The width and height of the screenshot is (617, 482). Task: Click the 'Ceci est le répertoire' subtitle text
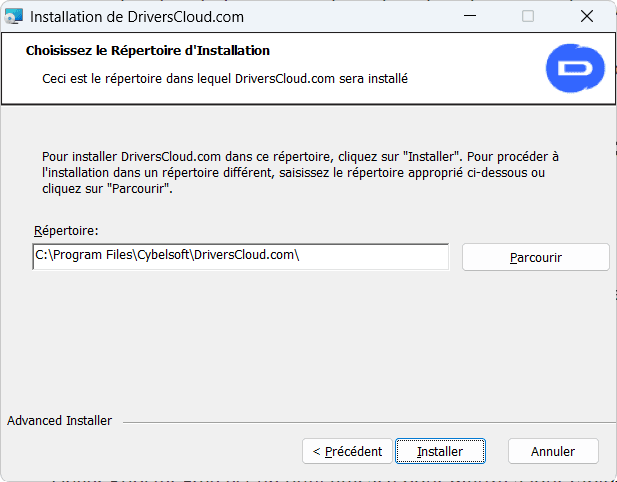click(x=225, y=79)
